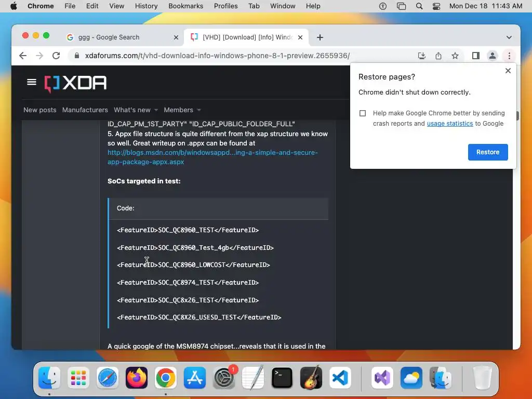Viewport: 532px width, 399px height.
Task: Click the SOC_QC8960_TEST code line
Action: point(188,230)
